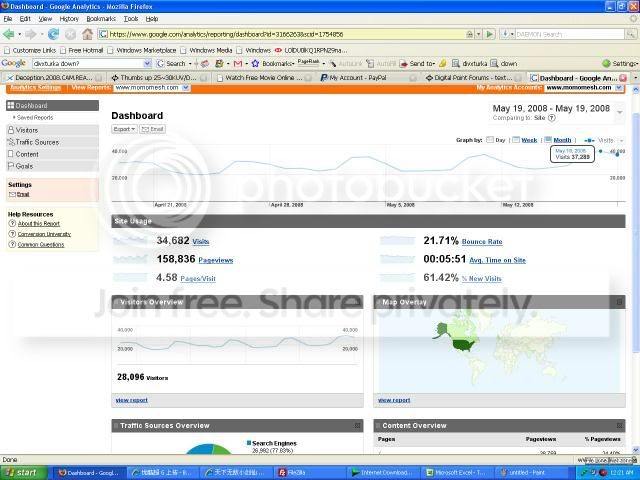The height and width of the screenshot is (480, 640).
Task: Click the PageRank indicator
Action: pos(308,62)
